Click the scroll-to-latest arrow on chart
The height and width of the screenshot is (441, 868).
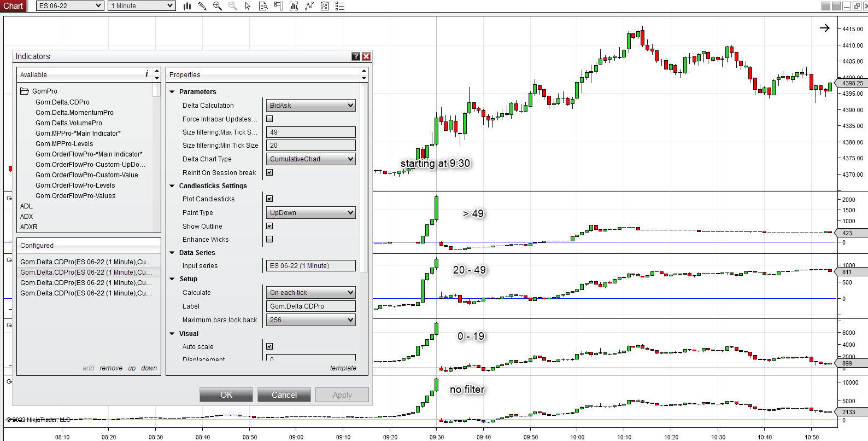click(825, 28)
